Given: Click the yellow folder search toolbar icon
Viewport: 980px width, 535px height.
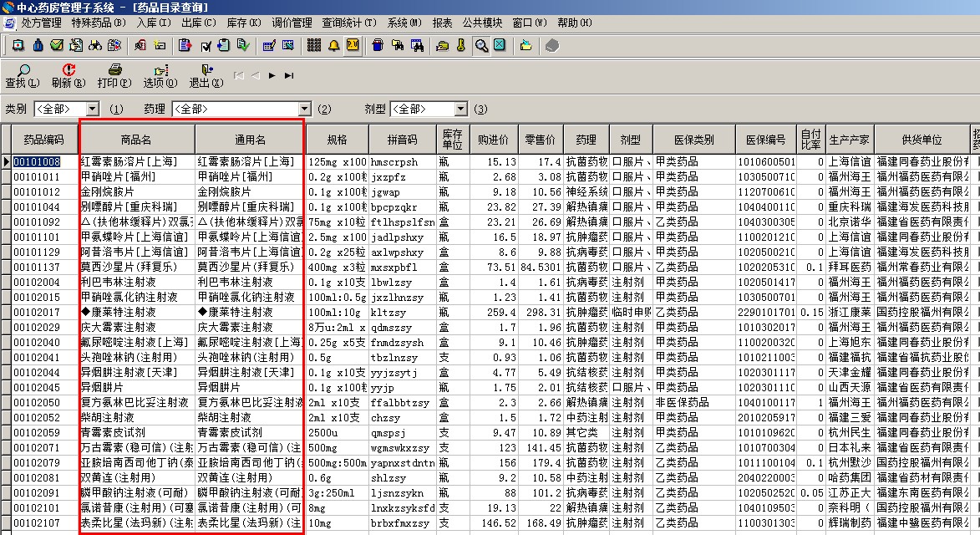Looking at the screenshot, I should coord(397,46).
